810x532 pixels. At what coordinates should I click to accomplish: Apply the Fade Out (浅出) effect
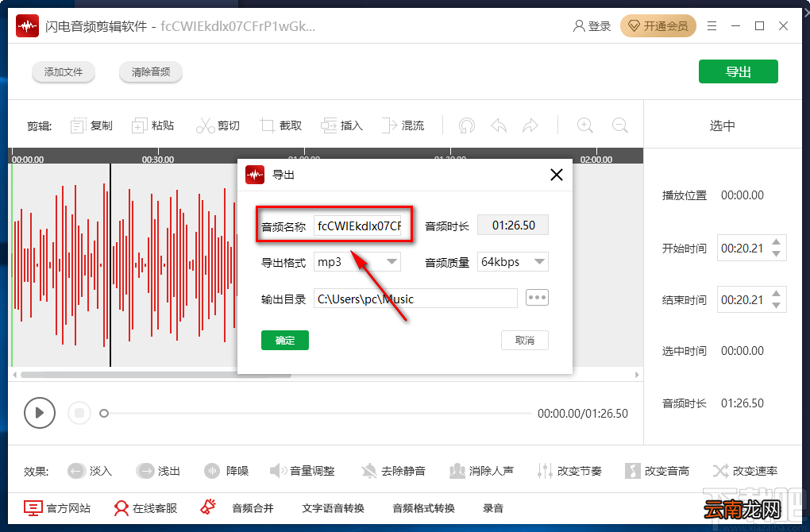[x=158, y=471]
